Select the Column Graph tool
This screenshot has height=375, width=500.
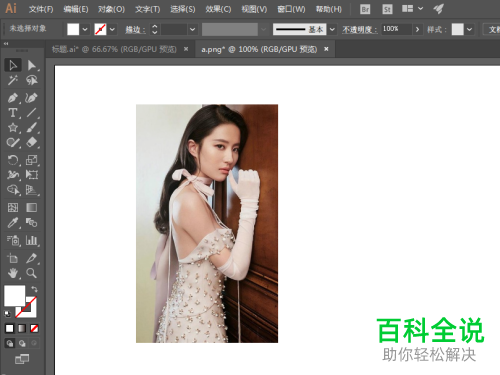pyautogui.click(x=32, y=240)
